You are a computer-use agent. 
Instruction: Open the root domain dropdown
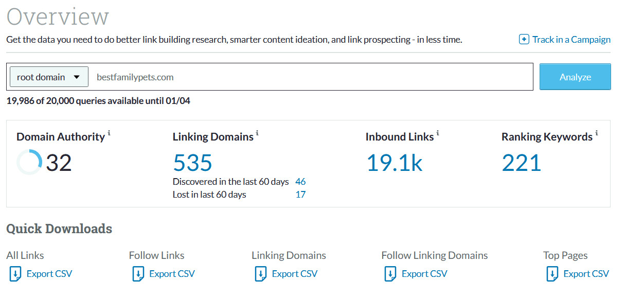(x=49, y=77)
